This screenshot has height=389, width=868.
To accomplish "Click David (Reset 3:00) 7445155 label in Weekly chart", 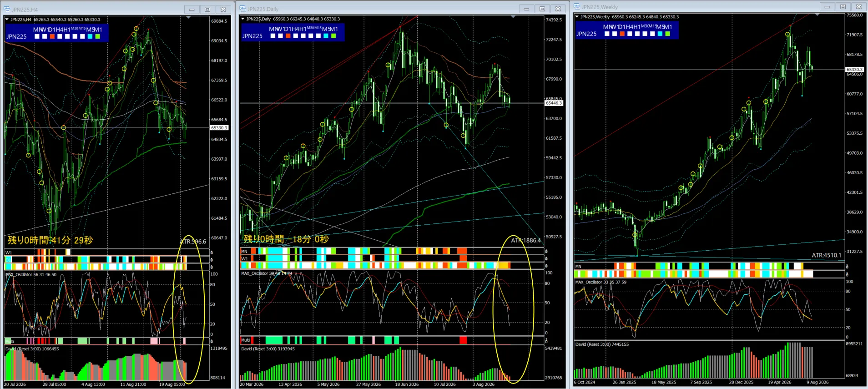I will pyautogui.click(x=602, y=344).
